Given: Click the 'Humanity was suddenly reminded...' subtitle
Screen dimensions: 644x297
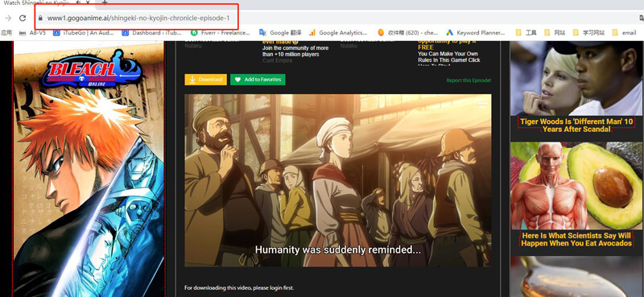Looking at the screenshot, I should coord(337,250).
